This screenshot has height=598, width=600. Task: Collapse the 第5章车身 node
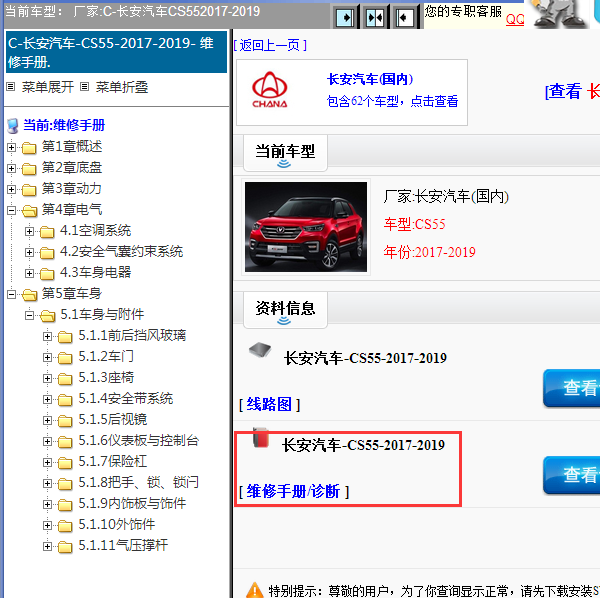point(11,295)
